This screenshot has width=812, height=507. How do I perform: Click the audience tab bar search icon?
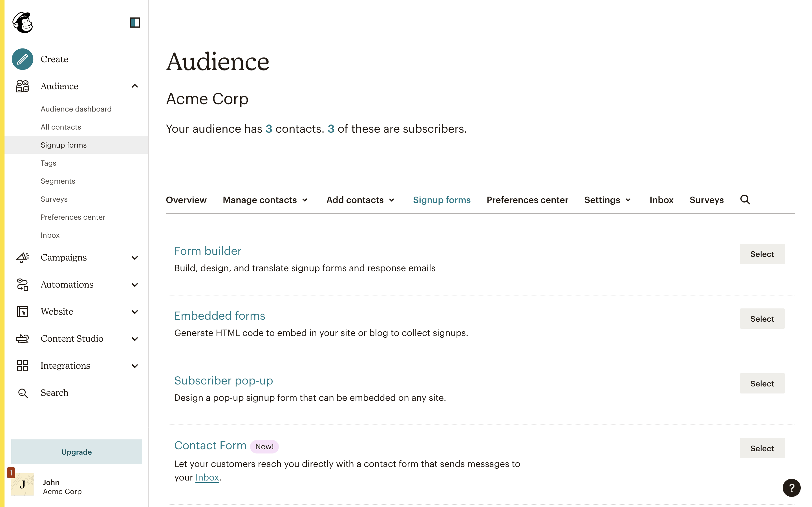(745, 199)
